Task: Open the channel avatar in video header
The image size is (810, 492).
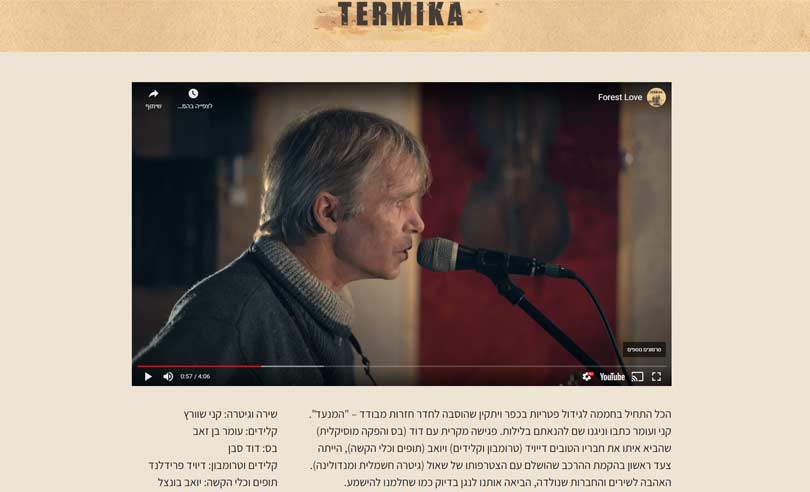Action: pyautogui.click(x=656, y=97)
